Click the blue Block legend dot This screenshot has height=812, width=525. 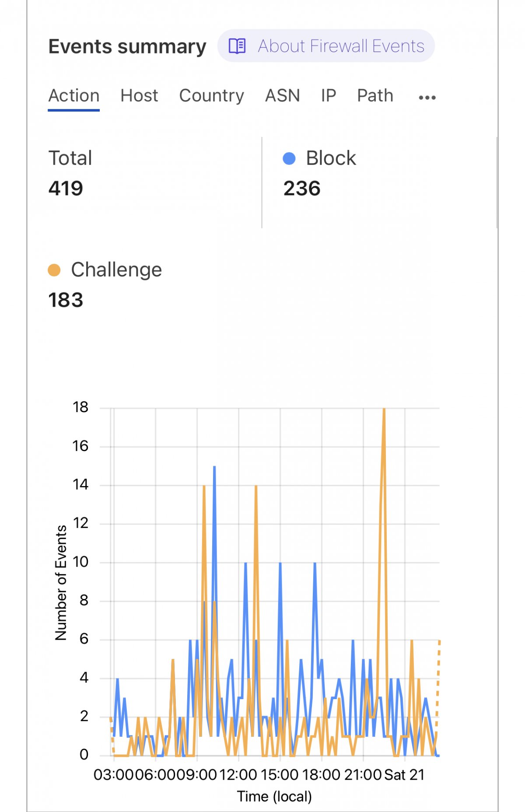(289, 158)
